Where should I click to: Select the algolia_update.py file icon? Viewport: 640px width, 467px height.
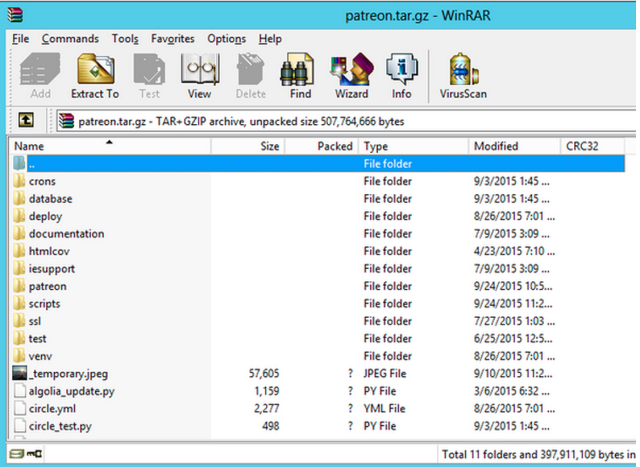20,391
